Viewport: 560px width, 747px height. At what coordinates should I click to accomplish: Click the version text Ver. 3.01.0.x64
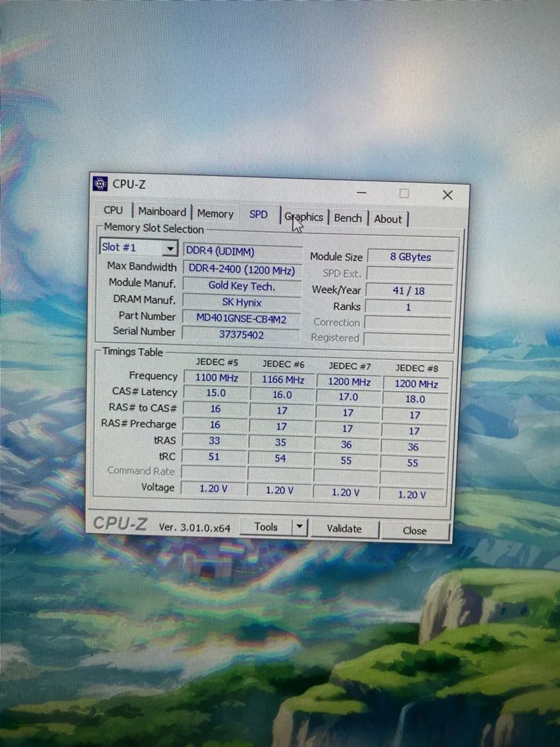click(195, 527)
